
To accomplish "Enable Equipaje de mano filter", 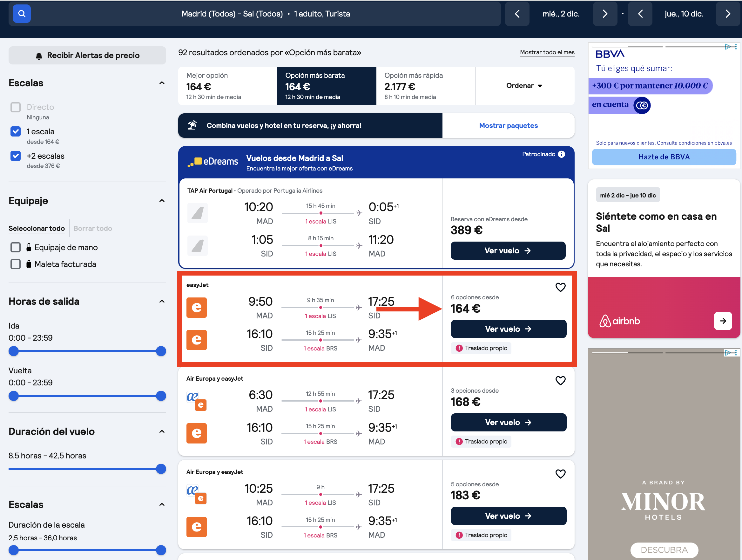I will point(16,247).
